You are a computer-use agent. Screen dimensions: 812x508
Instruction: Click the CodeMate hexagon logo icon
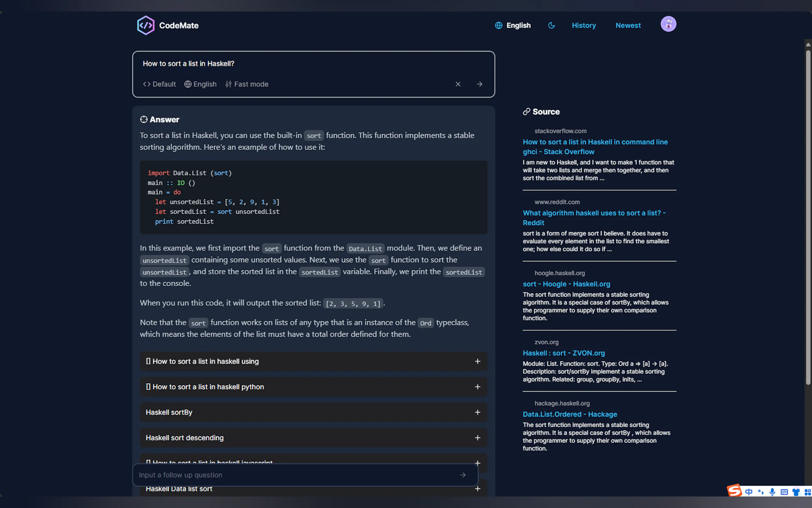(145, 25)
